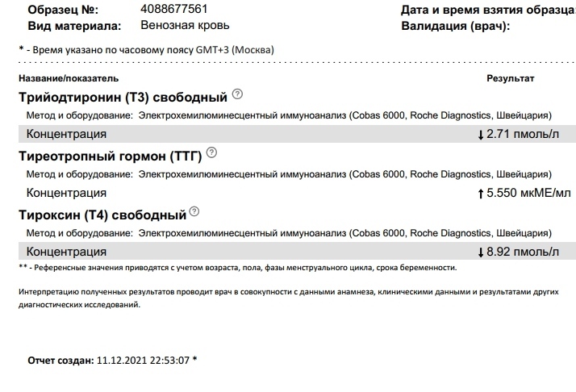Click the up arrow before 5.550 мкМЕ/мл
576x392 pixels.
pyautogui.click(x=482, y=194)
